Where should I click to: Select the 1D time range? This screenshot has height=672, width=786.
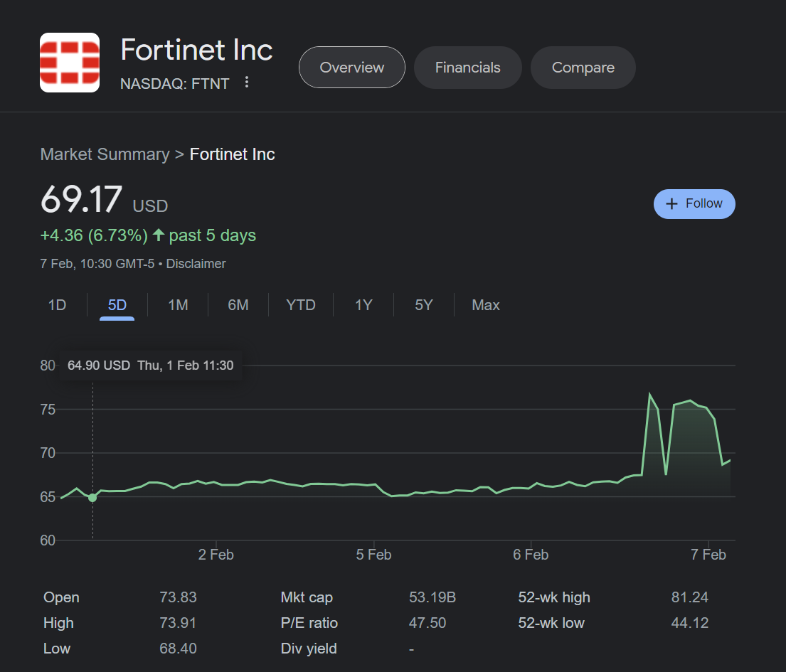[x=57, y=305]
